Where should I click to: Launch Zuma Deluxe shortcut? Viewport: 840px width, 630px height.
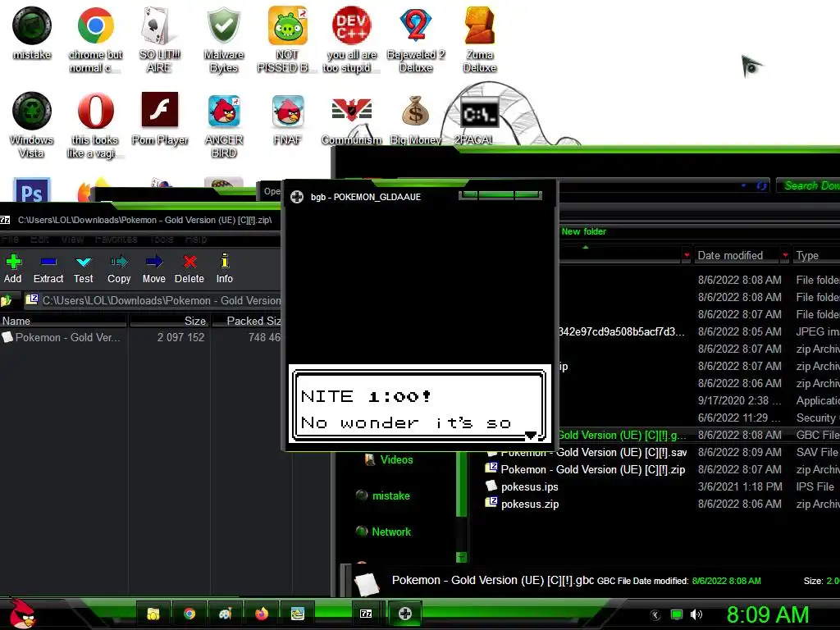pyautogui.click(x=479, y=39)
